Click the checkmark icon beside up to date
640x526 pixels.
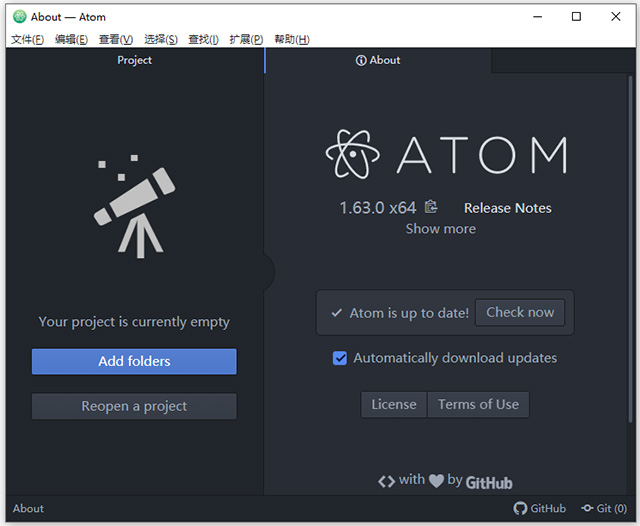(x=337, y=313)
